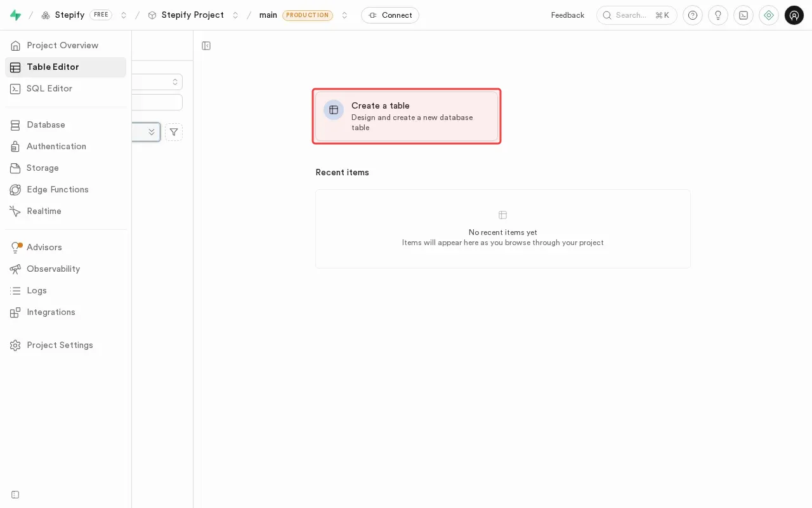Open the SQL Editor section
Viewport: 812px width, 508px height.
pyautogui.click(x=49, y=89)
